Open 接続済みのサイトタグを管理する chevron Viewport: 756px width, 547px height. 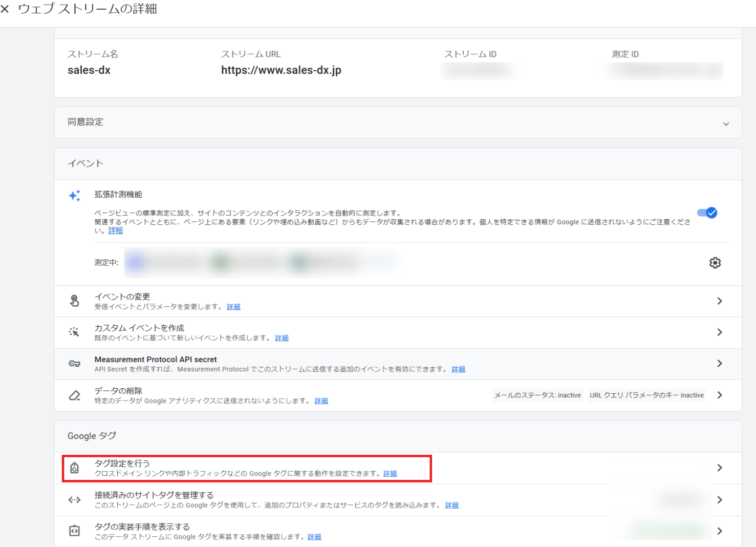click(720, 500)
